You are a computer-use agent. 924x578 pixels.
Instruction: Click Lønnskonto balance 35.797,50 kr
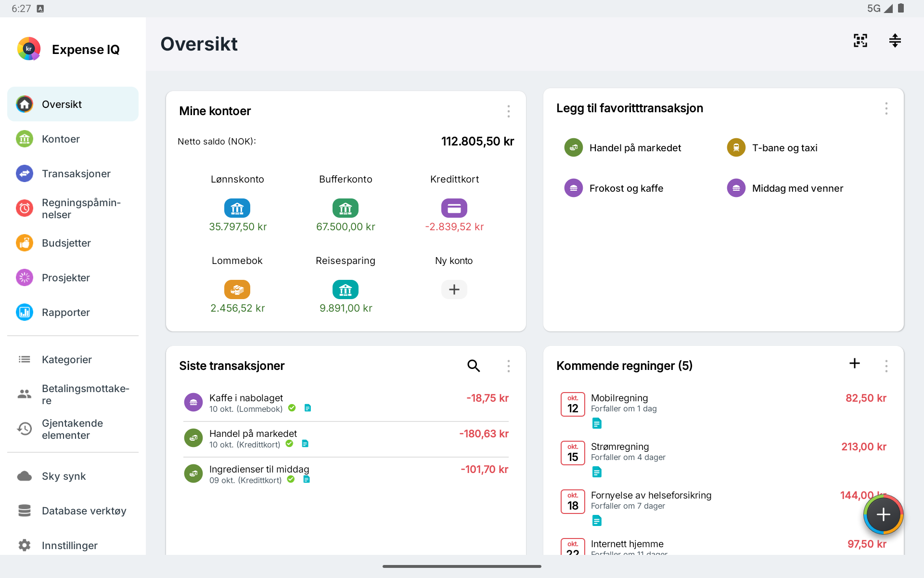click(238, 227)
